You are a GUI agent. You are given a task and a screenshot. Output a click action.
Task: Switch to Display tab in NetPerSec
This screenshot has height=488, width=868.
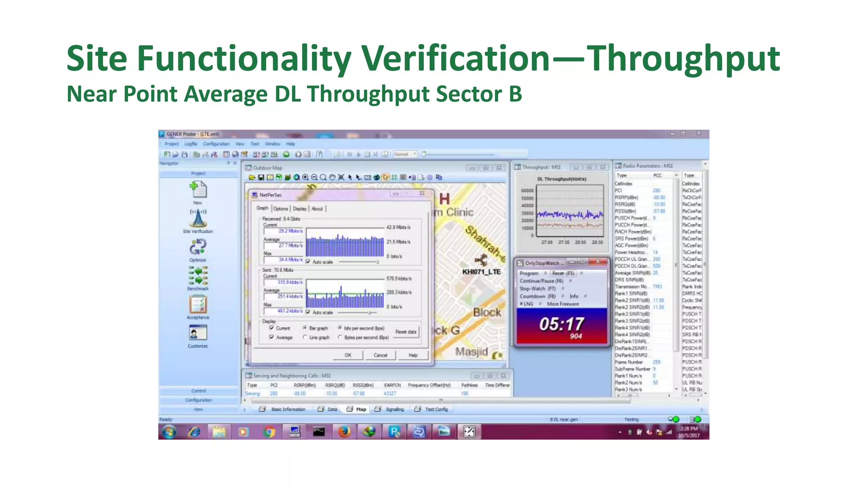[300, 208]
